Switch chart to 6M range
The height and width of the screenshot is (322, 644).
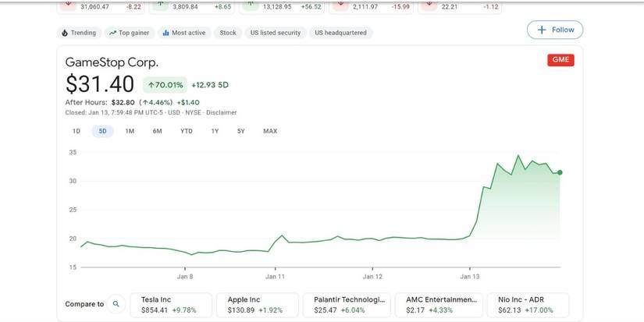(158, 131)
